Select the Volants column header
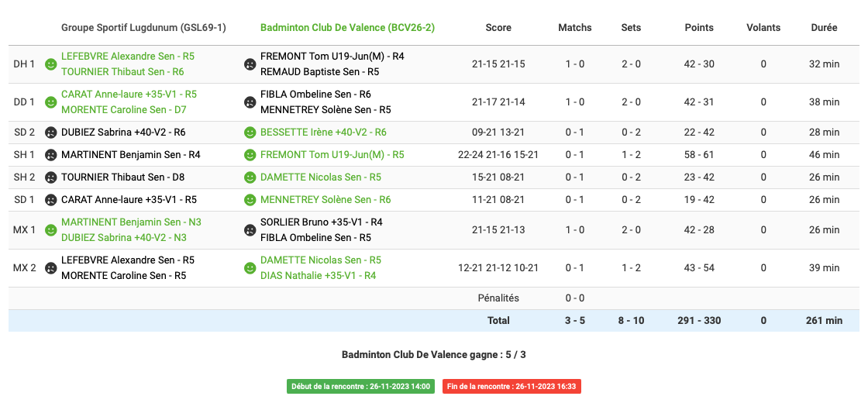Viewport: 868px width, 403px height. tap(763, 28)
